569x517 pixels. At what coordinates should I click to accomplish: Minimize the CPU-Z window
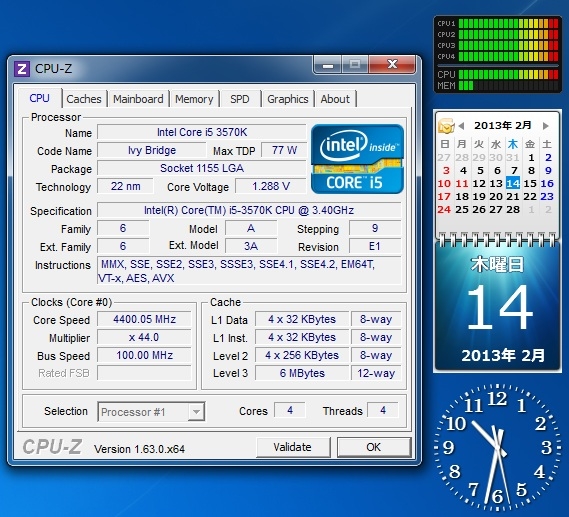(327, 65)
